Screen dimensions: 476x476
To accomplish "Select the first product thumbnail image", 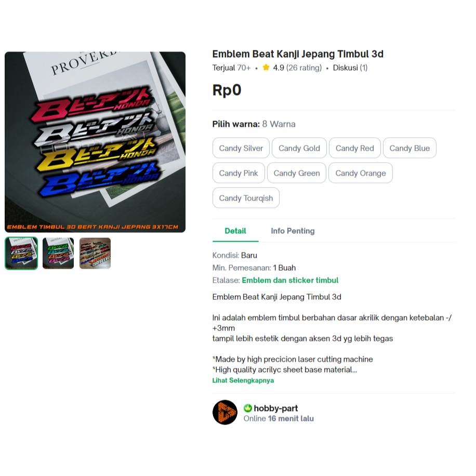I will pos(21,253).
